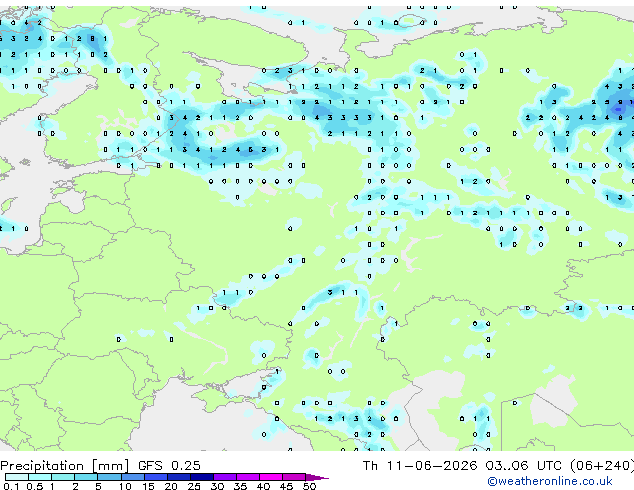Click the '(06+240)' forecast offset text
The width and height of the screenshot is (634, 490).
(x=602, y=466)
